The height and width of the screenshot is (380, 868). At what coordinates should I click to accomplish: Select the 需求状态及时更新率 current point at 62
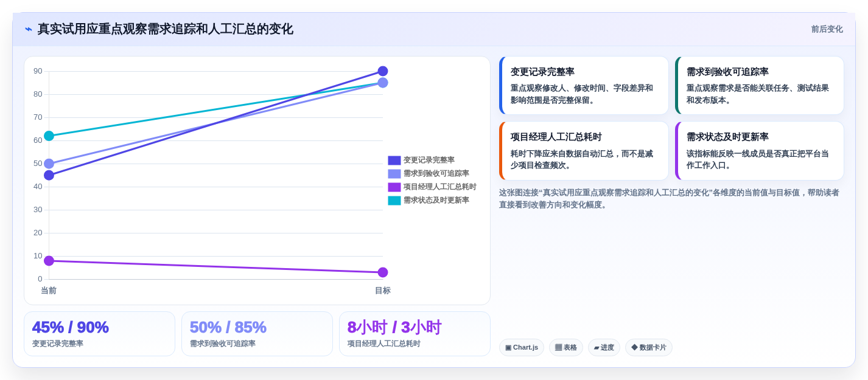click(x=49, y=136)
